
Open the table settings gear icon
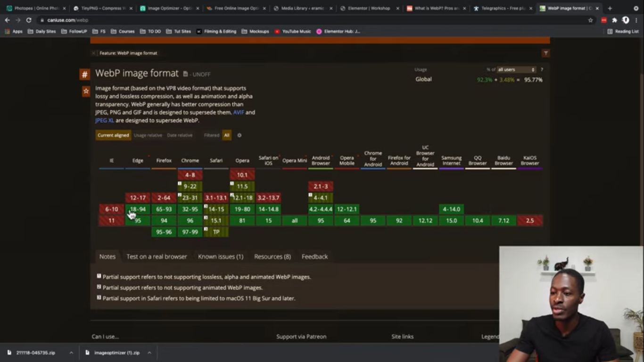click(x=239, y=135)
